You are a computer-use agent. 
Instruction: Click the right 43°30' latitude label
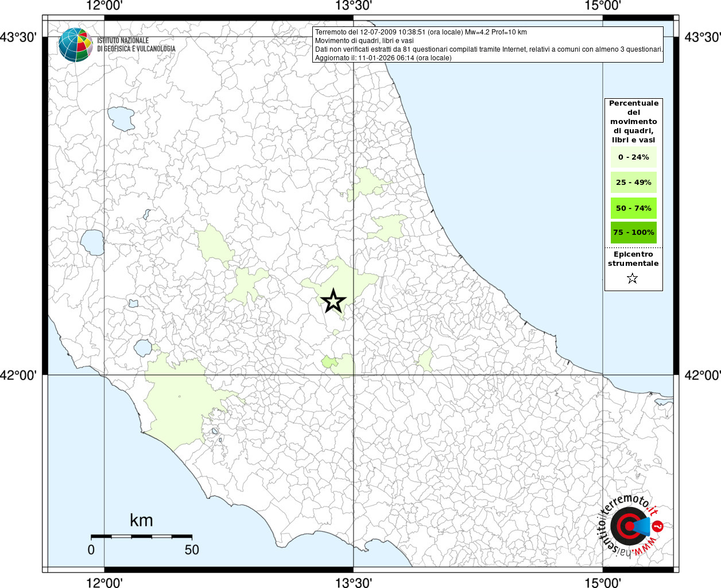703,37
